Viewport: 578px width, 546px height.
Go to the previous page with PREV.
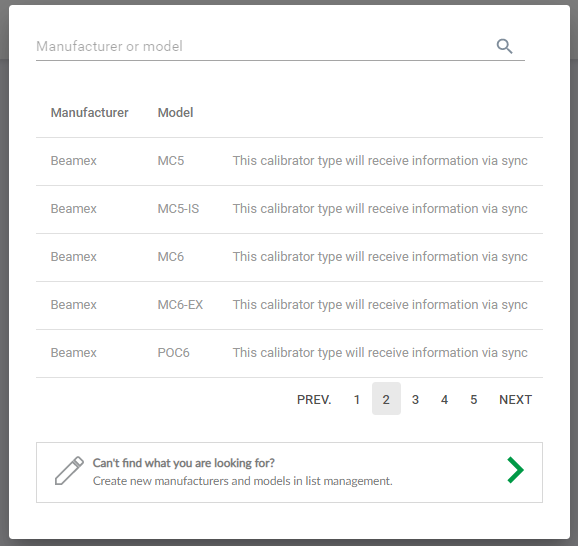click(x=314, y=400)
